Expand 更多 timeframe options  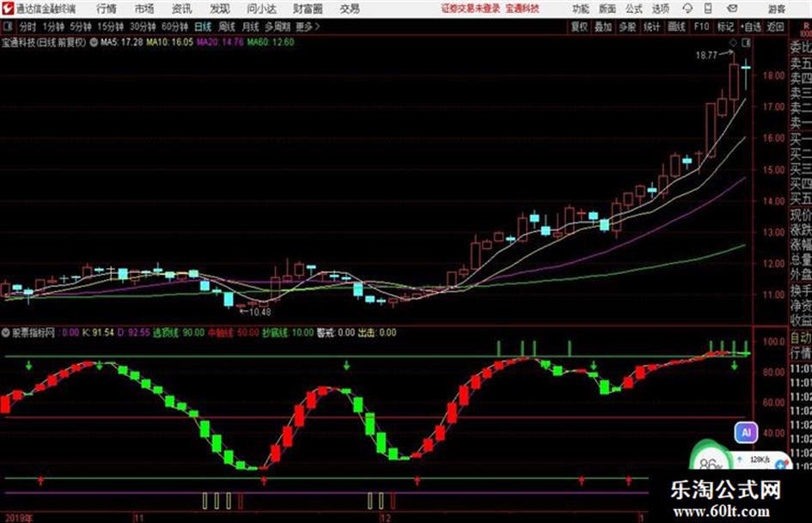click(308, 27)
